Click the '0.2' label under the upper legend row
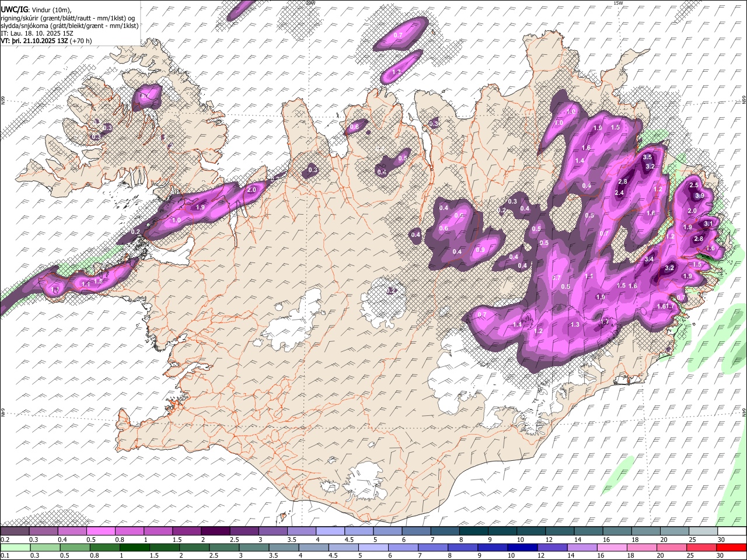Image resolution: width=747 pixels, height=560 pixels. point(5,540)
